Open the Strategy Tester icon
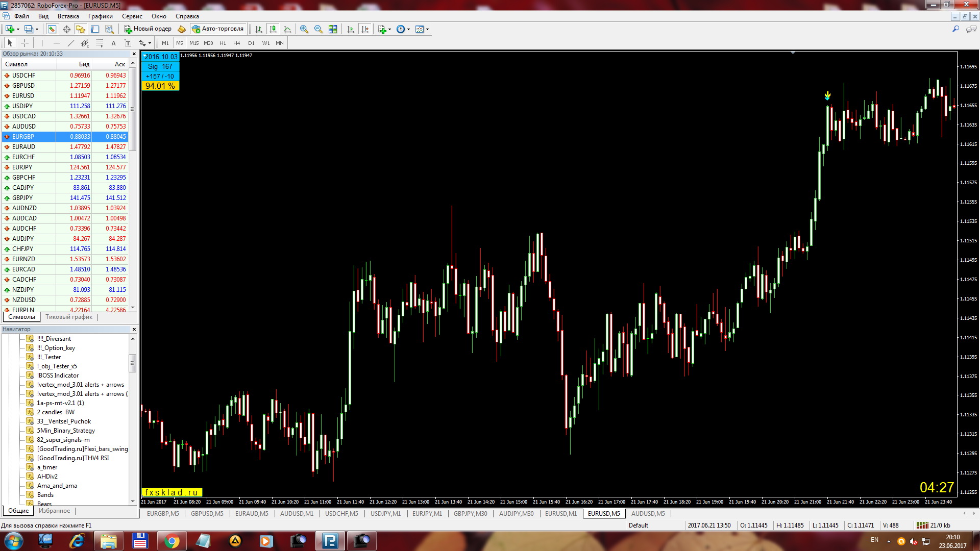 109,29
